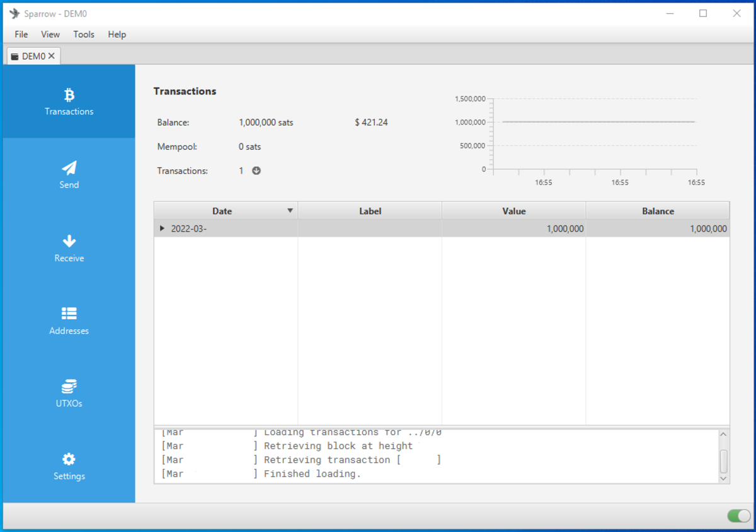This screenshot has width=756, height=532.
Task: Click the Balance cell of 2022-03- row
Action: [x=658, y=229]
